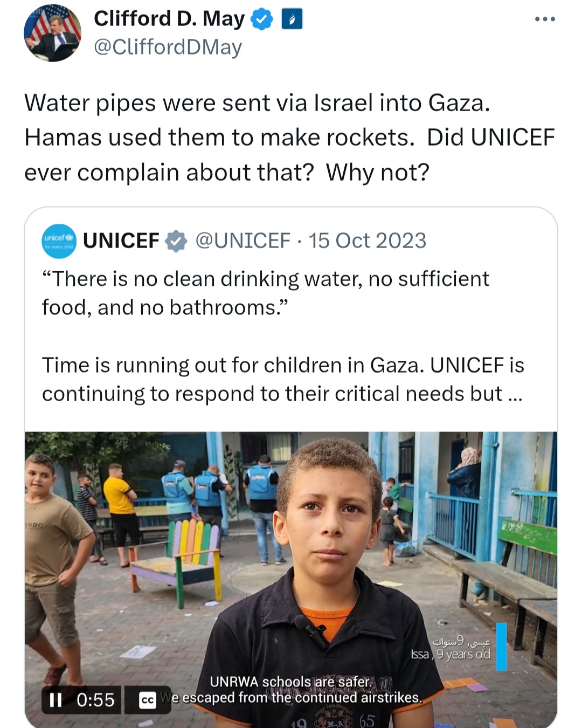Pause the video playback

point(56,700)
